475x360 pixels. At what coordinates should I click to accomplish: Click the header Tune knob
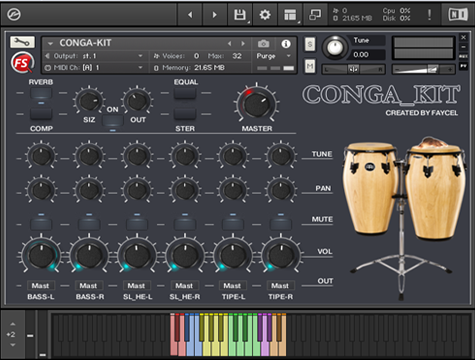[335, 47]
